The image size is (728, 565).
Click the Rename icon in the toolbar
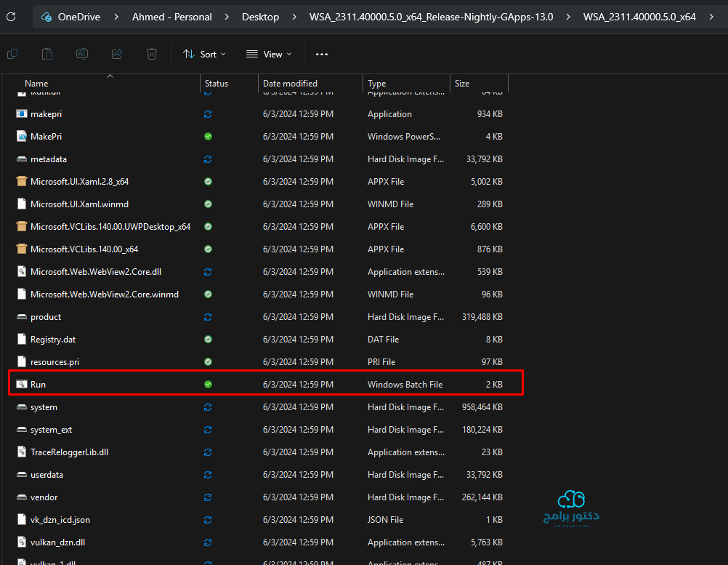pyautogui.click(x=82, y=55)
